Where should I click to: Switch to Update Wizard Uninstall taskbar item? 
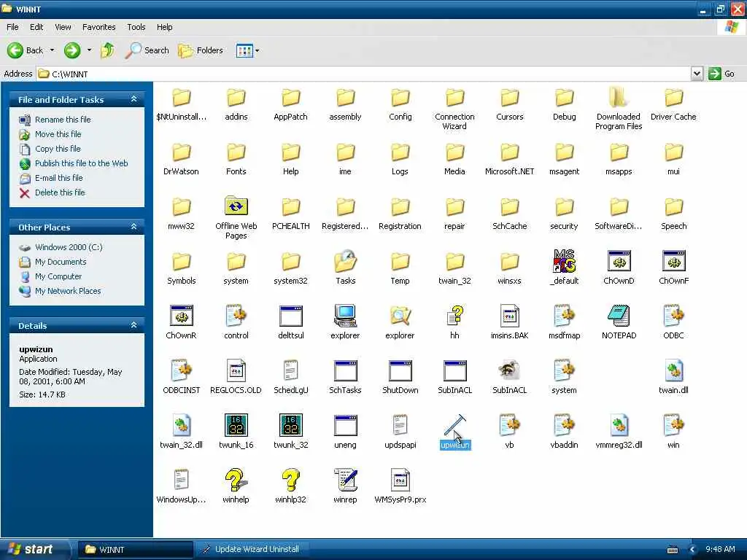coord(252,550)
